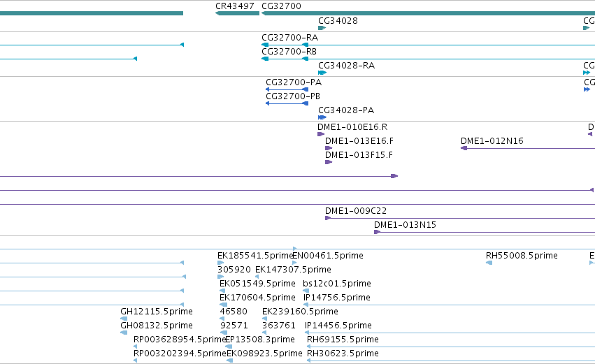The height and width of the screenshot is (364, 595).
Task: Click the CG34028-RA transcript arrow
Action: click(x=322, y=73)
